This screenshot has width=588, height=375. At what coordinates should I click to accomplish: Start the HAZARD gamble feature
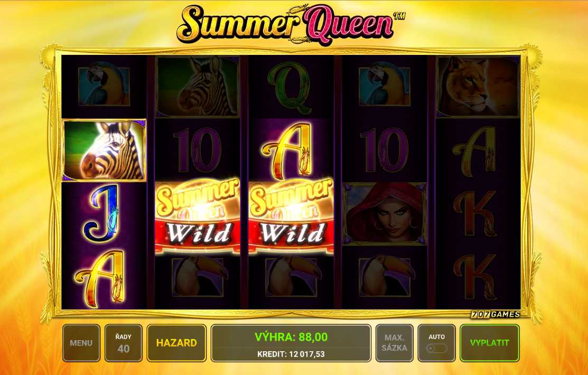(x=176, y=343)
